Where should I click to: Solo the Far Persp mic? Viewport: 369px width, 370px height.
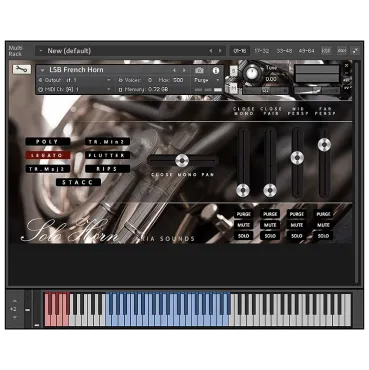[x=323, y=236]
